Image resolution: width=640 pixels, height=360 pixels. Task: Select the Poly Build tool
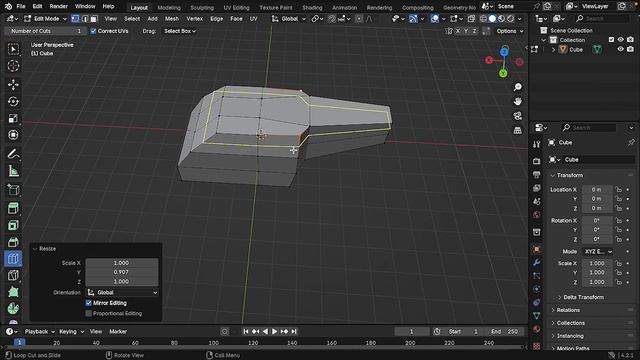point(13,292)
